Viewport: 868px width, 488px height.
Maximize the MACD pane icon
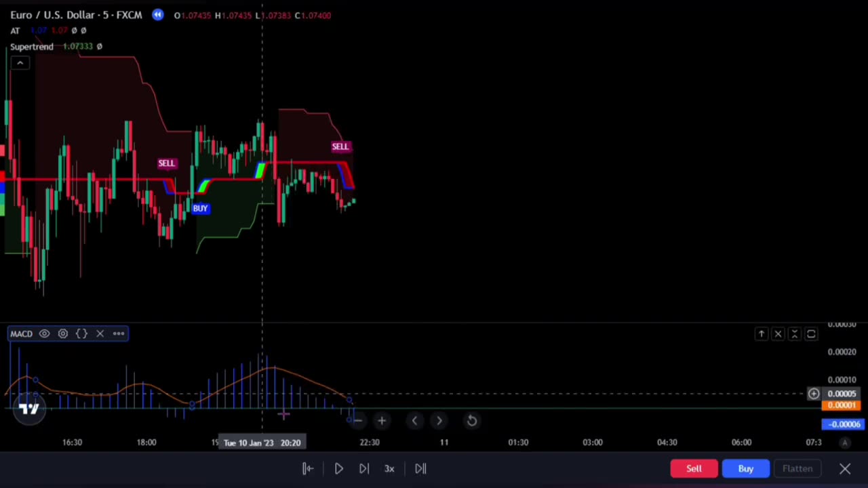pyautogui.click(x=811, y=333)
